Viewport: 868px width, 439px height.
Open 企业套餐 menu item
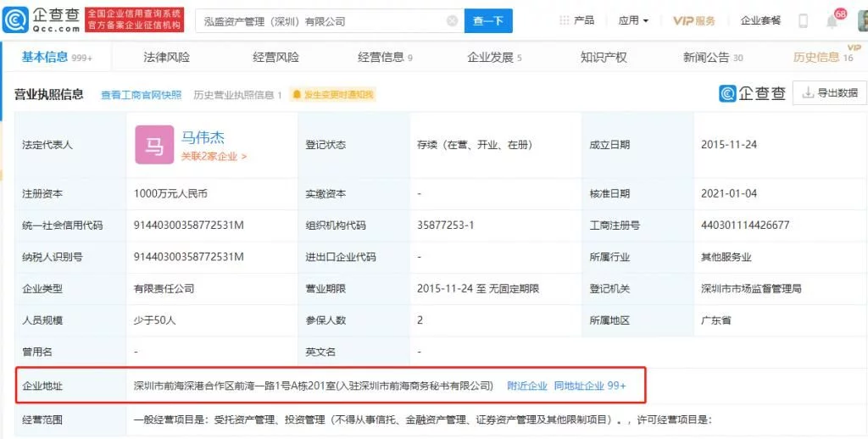(x=760, y=20)
